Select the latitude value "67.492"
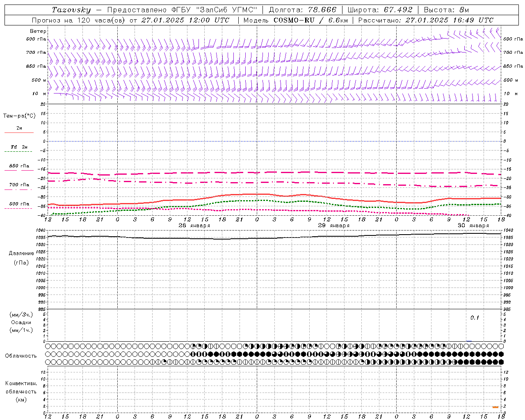This screenshot has width=525, height=420. click(x=399, y=10)
